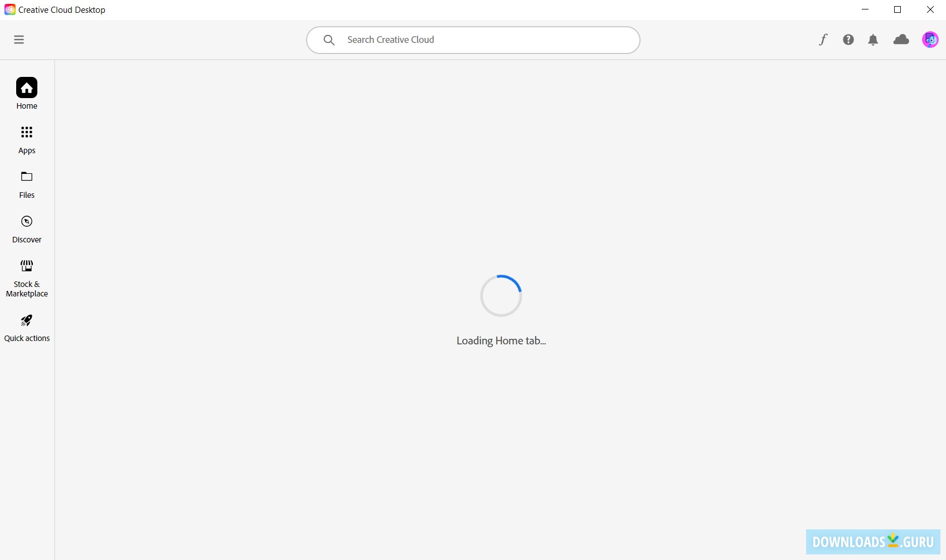This screenshot has height=560, width=946.
Task: Click the Quick actions label
Action: [x=26, y=338]
